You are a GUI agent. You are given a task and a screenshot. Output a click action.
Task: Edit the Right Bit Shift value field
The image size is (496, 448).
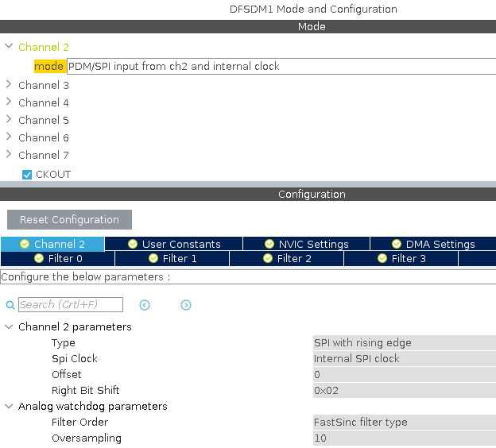pos(404,391)
